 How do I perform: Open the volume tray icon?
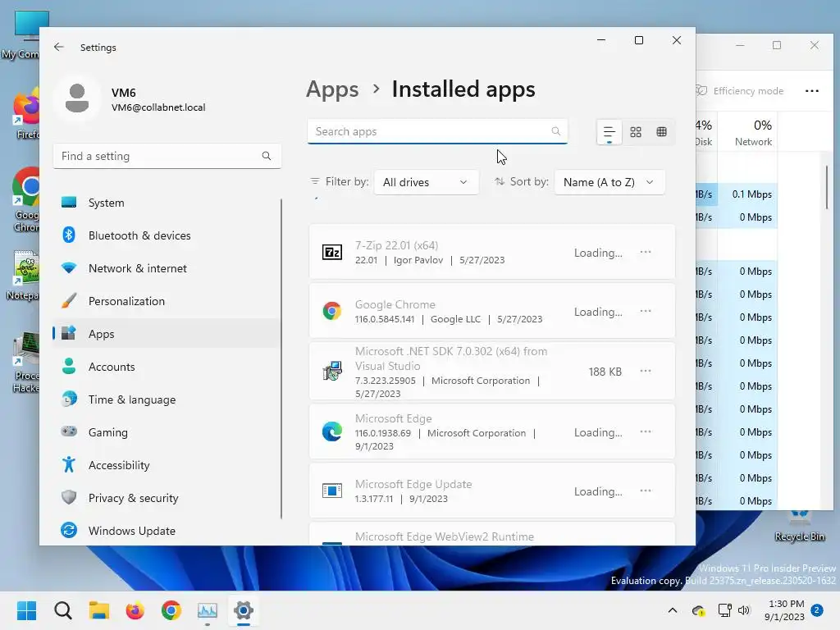[x=743, y=610]
